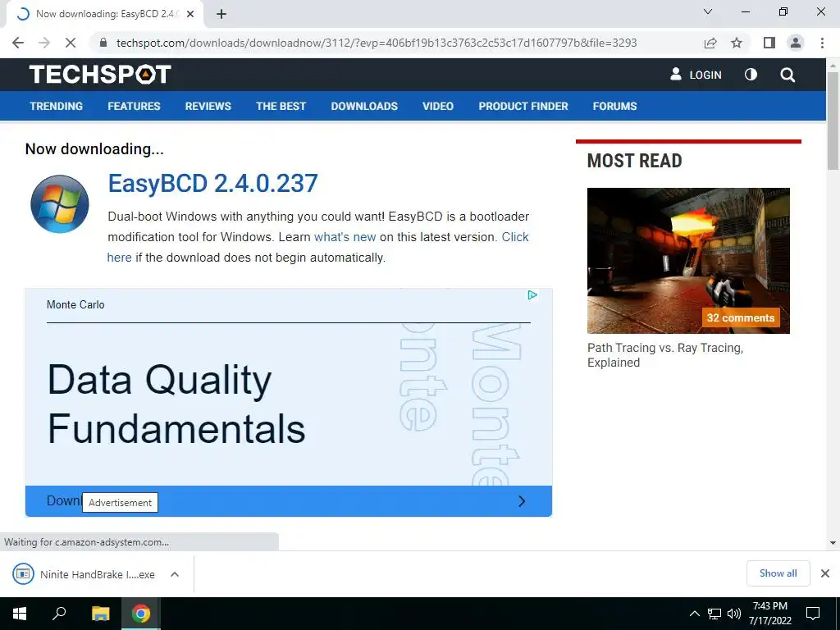Viewport: 840px width, 630px height.
Task: Open File Explorer from taskbar
Action: click(x=100, y=614)
